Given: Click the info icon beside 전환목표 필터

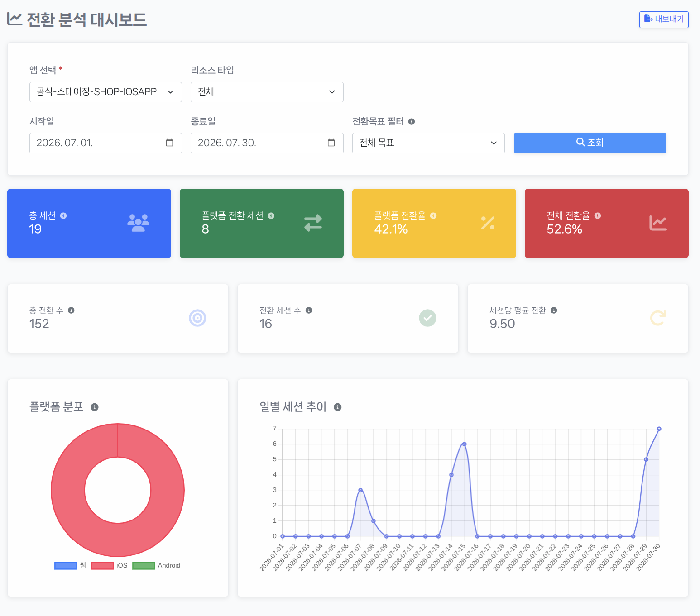Looking at the screenshot, I should click(412, 122).
